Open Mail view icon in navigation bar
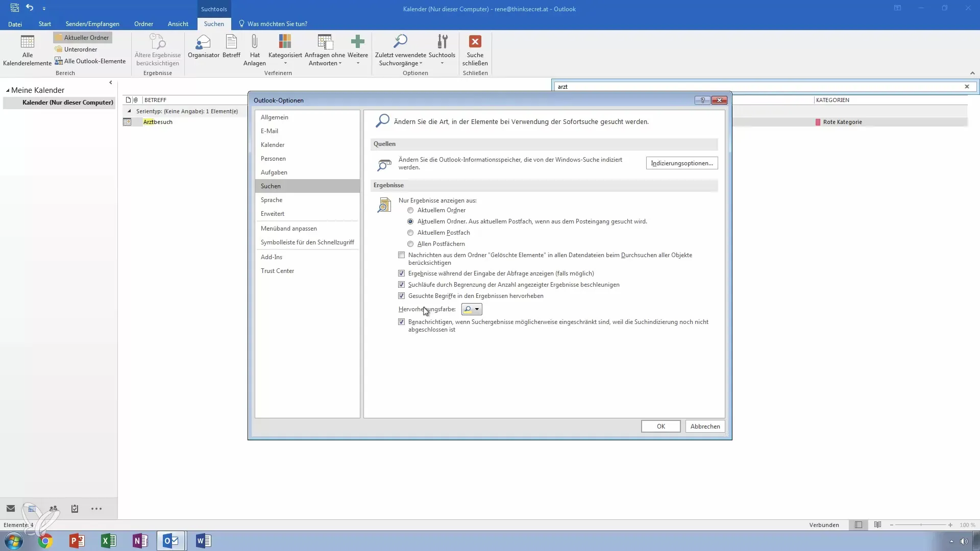Viewport: 980px width, 551px height. [11, 509]
